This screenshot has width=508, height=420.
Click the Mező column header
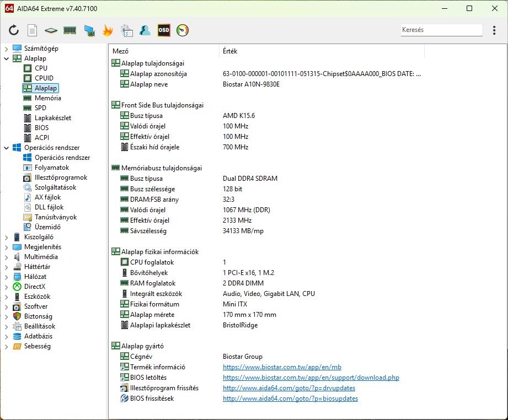tap(164, 51)
